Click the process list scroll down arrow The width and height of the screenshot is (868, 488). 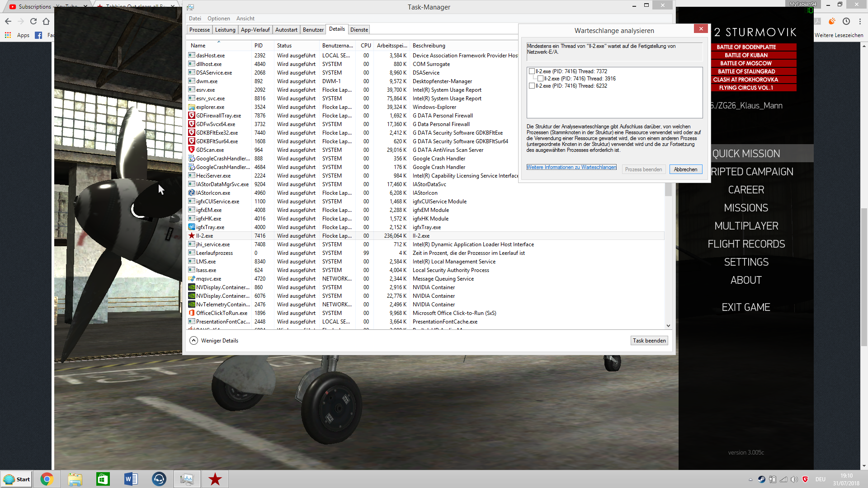[x=668, y=326]
